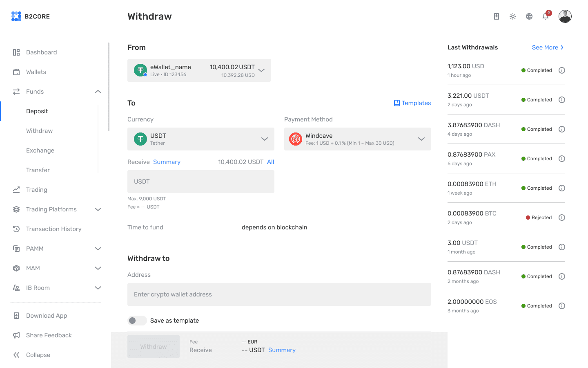Click the MAM cube icon

(16, 268)
